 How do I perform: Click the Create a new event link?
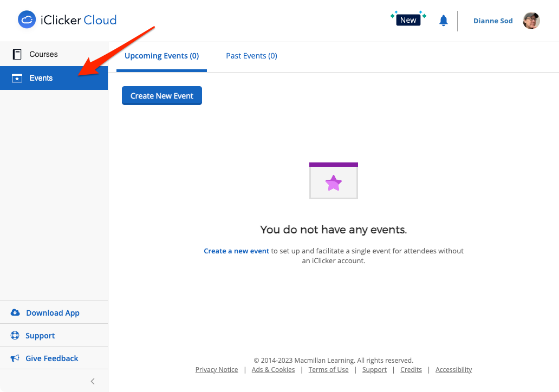(x=236, y=251)
